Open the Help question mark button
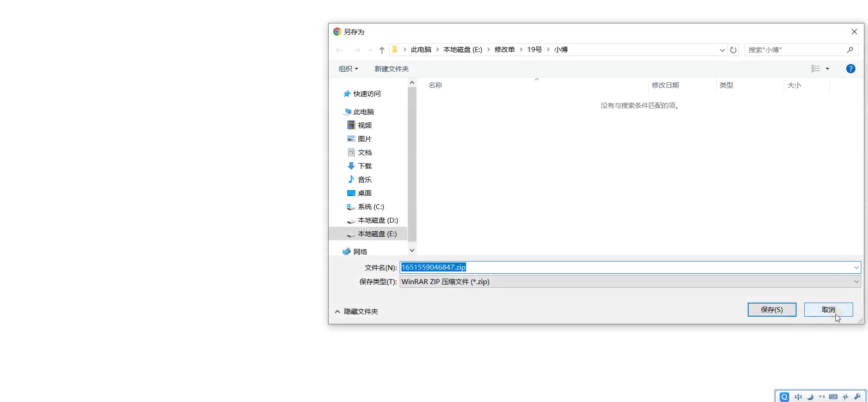Screen dimensions: 868x402 [850, 69]
